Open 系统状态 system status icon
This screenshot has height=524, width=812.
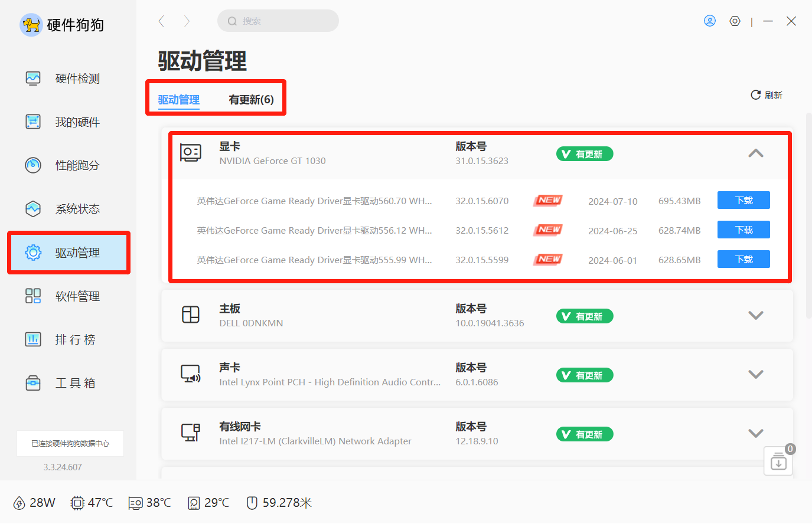point(33,209)
